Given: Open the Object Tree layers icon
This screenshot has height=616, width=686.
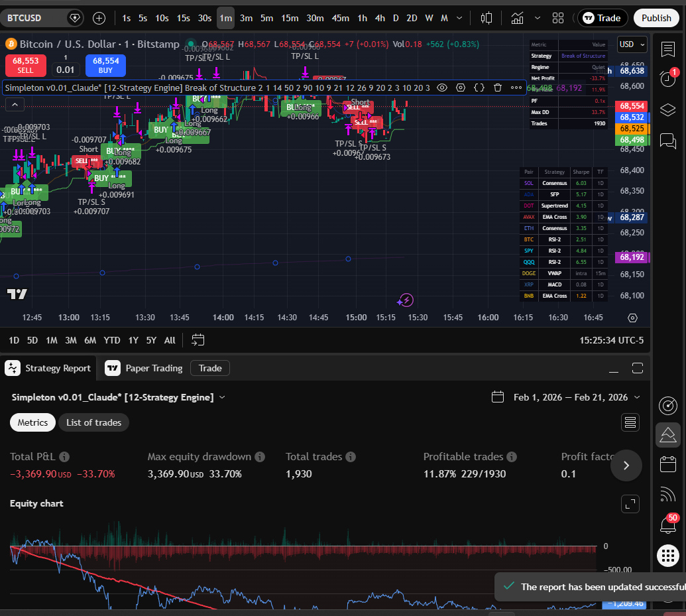Looking at the screenshot, I should [x=668, y=109].
